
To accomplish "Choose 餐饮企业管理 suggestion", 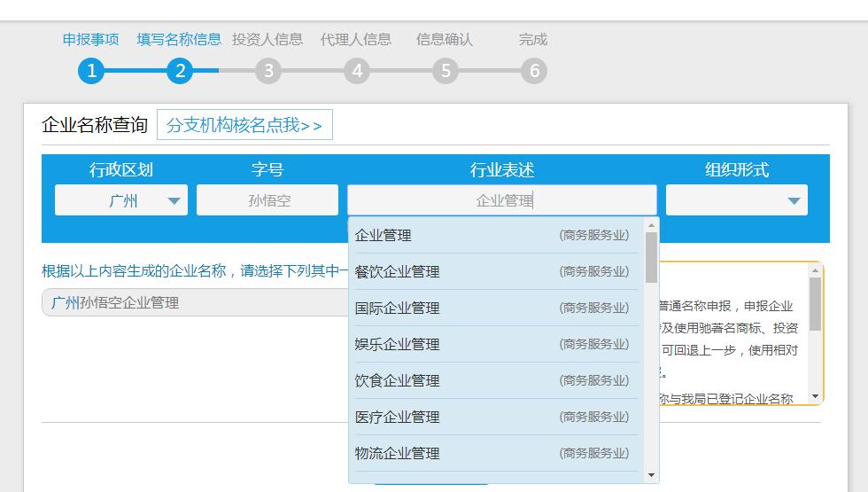I will (497, 271).
